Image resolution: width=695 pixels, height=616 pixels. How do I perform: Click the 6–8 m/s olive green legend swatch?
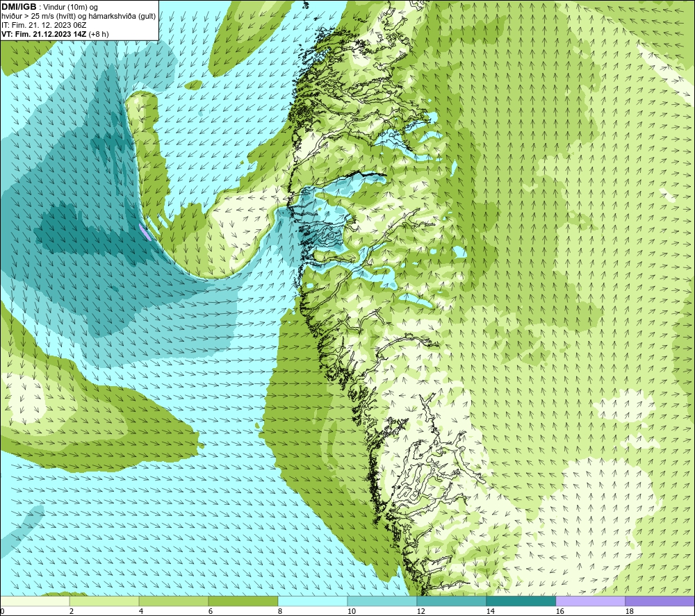[x=243, y=601]
